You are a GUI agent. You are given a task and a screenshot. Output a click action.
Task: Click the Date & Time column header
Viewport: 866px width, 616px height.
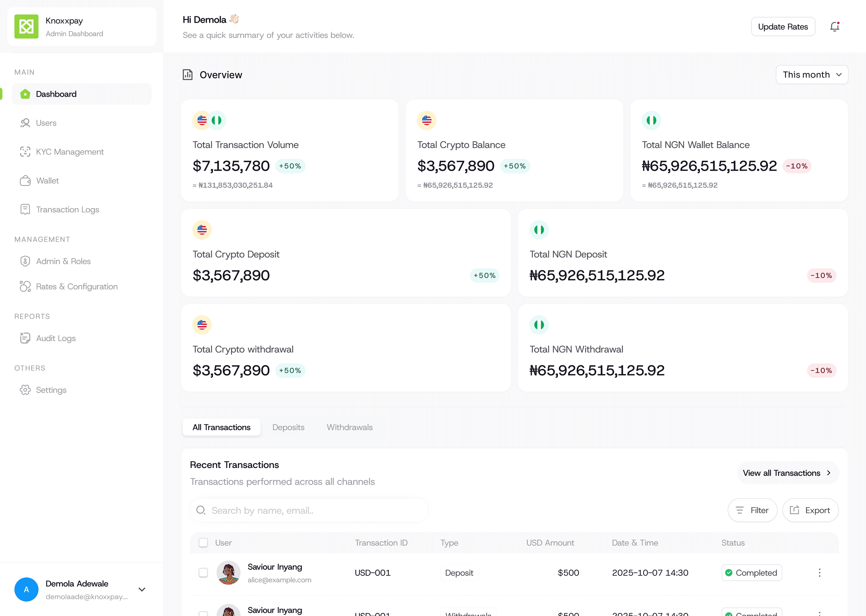tap(635, 543)
